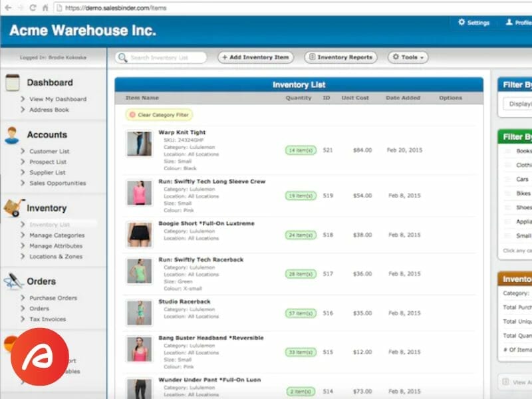The width and height of the screenshot is (532, 399).
Task: Click Dashboard section heading
Action: point(50,82)
